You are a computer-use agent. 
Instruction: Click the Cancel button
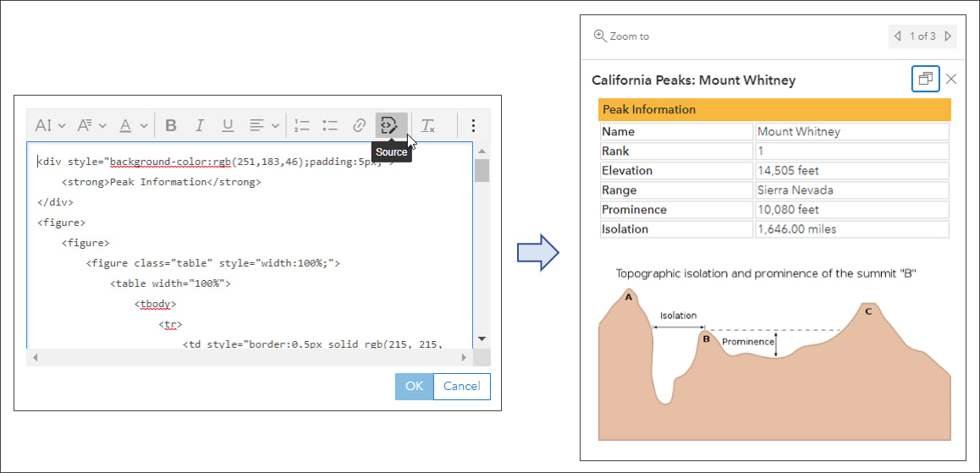pos(461,387)
